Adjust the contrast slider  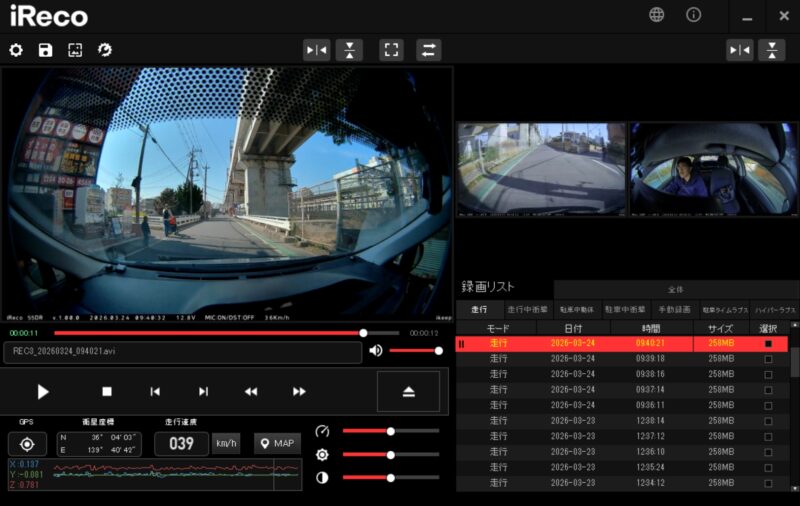coord(391,477)
